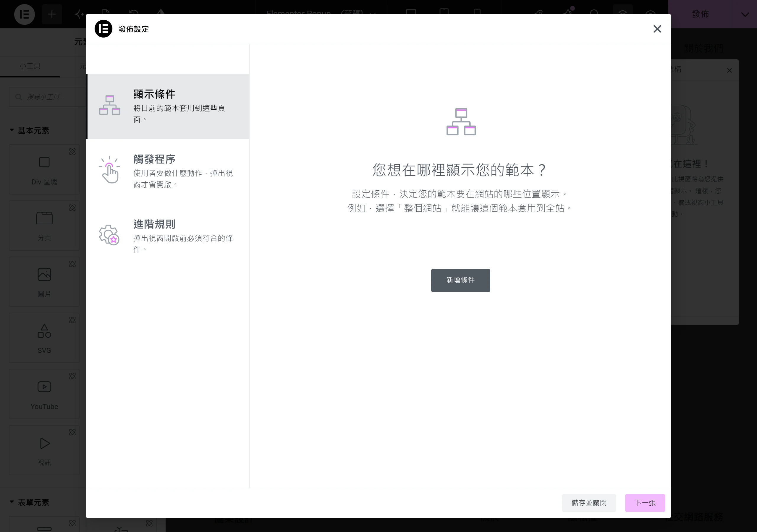Image resolution: width=757 pixels, height=532 pixels.
Task: Select the 小工具 tab in the left panel
Action: (x=30, y=66)
